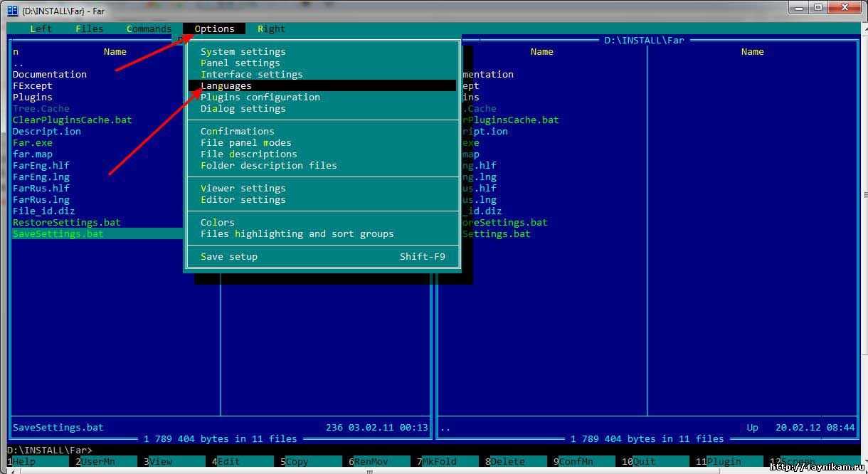Select Files highlighting and sort groups
The width and height of the screenshot is (868, 474).
[x=297, y=234]
